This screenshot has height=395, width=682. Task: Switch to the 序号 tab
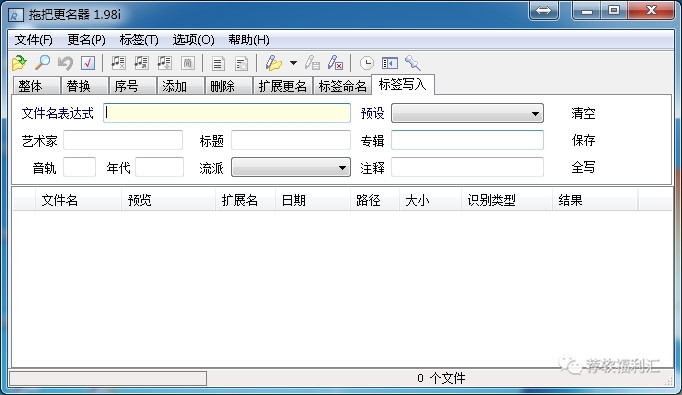click(133, 86)
